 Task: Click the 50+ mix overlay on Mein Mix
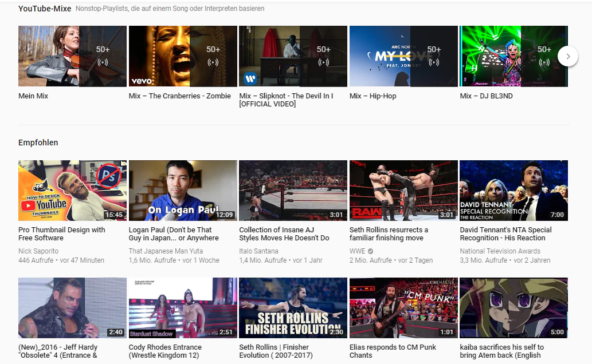[103, 56]
